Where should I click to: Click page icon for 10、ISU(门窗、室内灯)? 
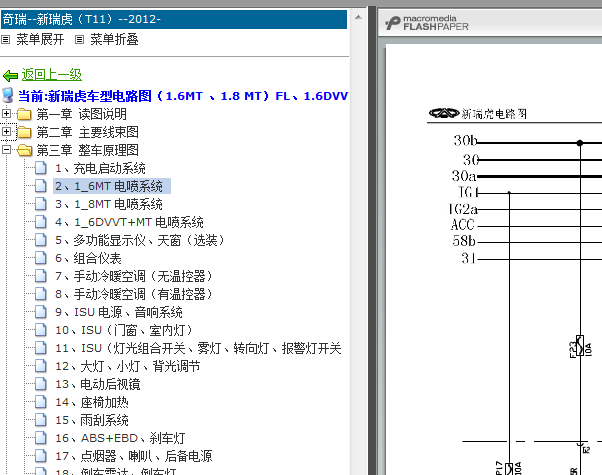pos(41,330)
